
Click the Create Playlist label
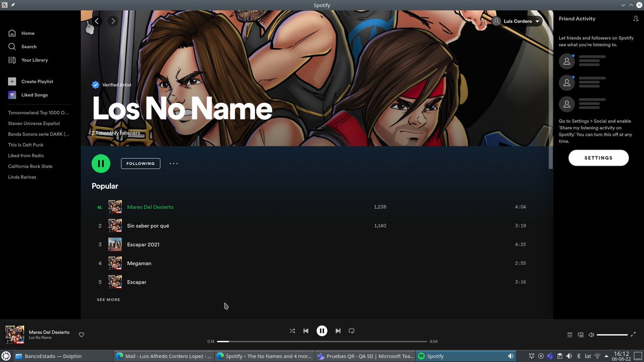tap(37, 82)
